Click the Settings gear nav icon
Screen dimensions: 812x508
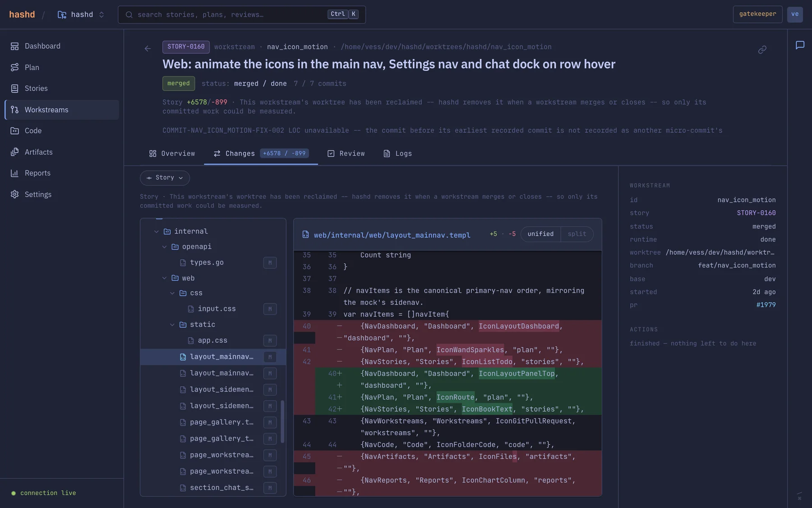tap(15, 195)
